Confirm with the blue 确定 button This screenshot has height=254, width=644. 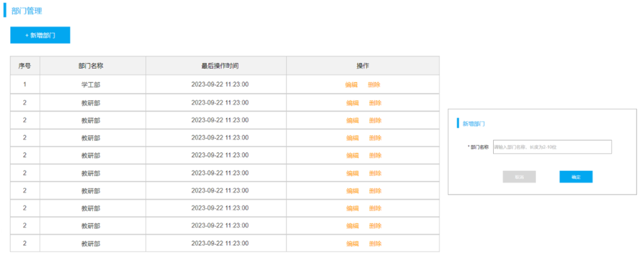coord(575,177)
